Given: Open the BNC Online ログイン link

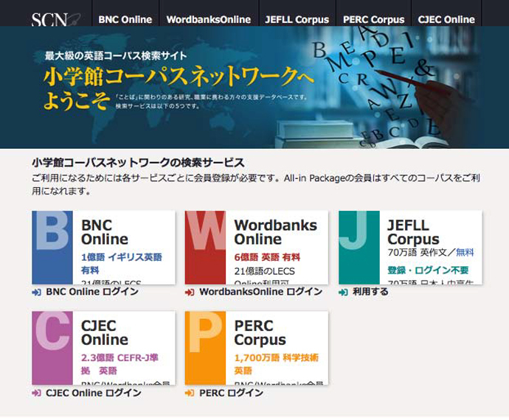Looking at the screenshot, I should click(92, 292).
